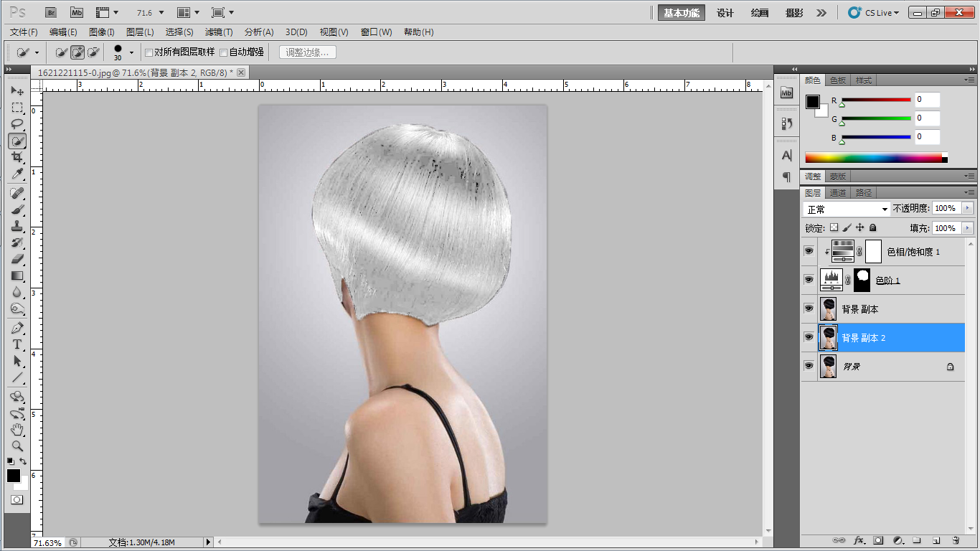
Task: Select the Pen tool
Action: [17, 328]
